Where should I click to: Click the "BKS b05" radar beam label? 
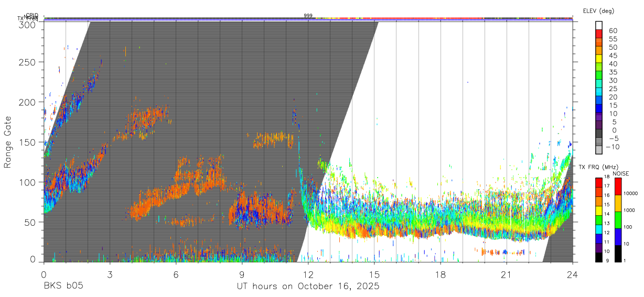tap(63, 287)
